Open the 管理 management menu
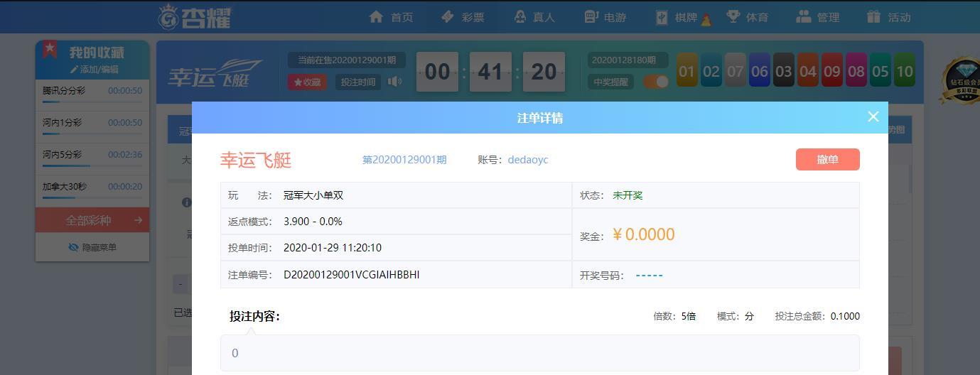This screenshot has width=980, height=375. click(x=818, y=17)
